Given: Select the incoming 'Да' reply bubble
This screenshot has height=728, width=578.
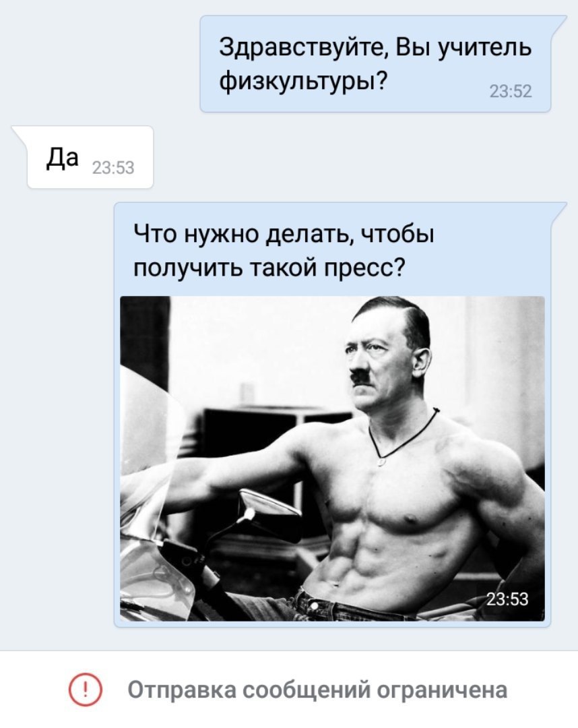Looking at the screenshot, I should tap(83, 157).
